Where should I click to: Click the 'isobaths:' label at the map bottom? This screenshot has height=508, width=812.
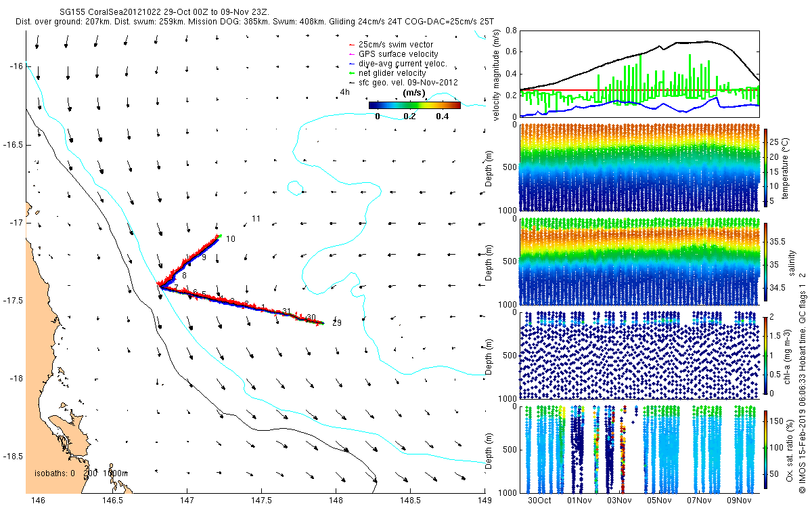[x=51, y=473]
